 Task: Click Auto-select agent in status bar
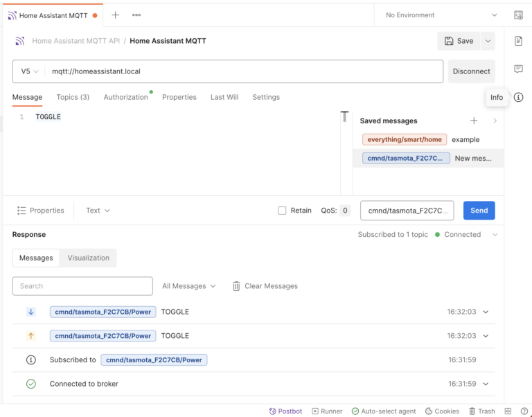pos(384,411)
